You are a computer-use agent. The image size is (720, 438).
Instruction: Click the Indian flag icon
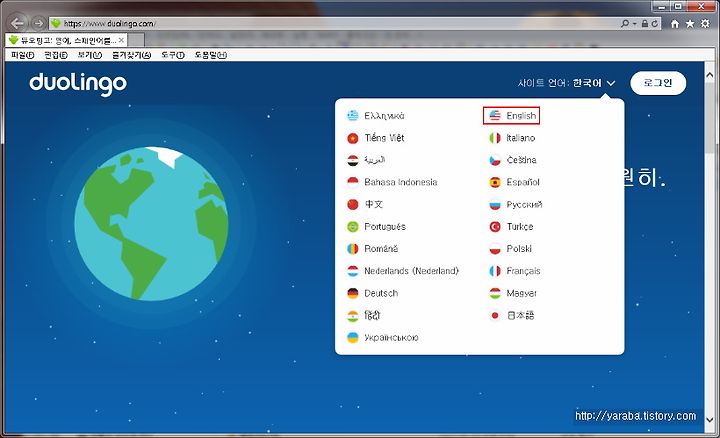click(x=353, y=316)
